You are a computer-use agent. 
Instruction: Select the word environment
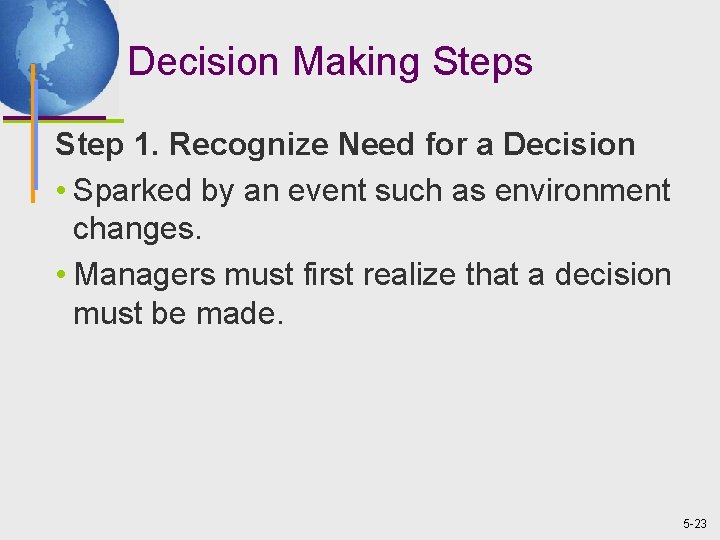582,191
